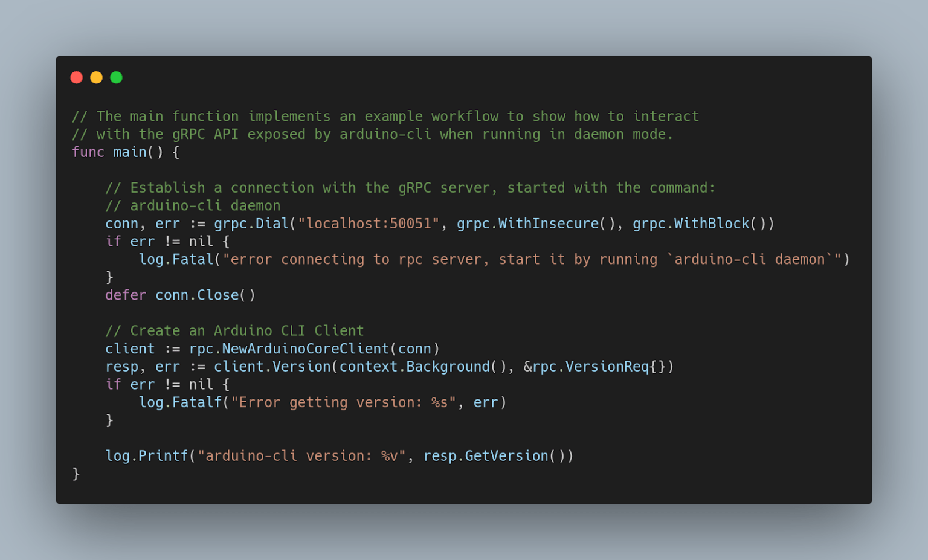Screen dimensions: 928x560
Task: Click the grpc.Dial function call
Action: pyautogui.click(x=251, y=224)
